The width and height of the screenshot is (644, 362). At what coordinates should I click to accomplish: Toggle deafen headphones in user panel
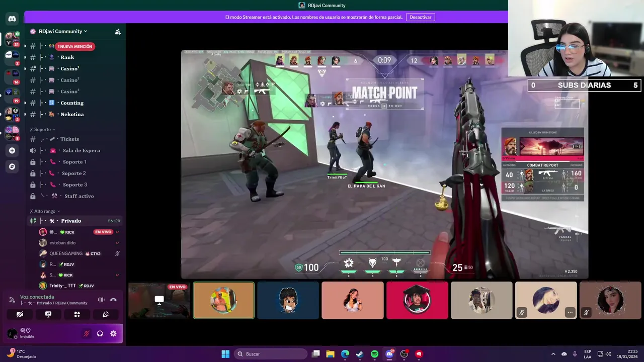coord(100,333)
